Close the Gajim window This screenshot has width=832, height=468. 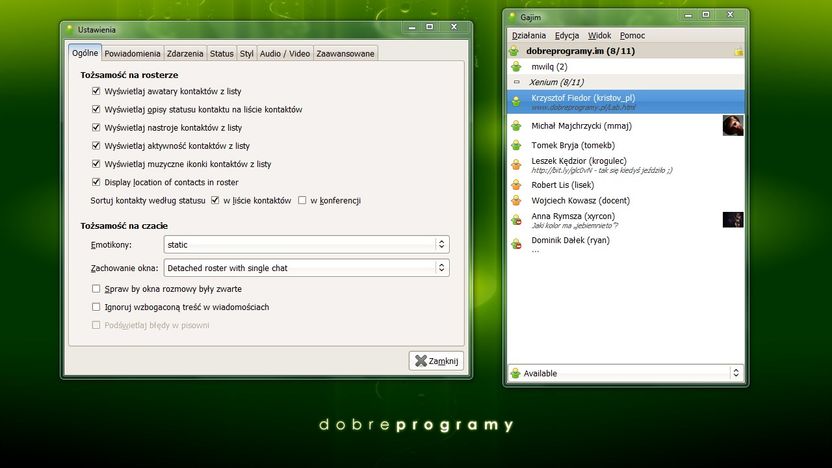click(730, 15)
